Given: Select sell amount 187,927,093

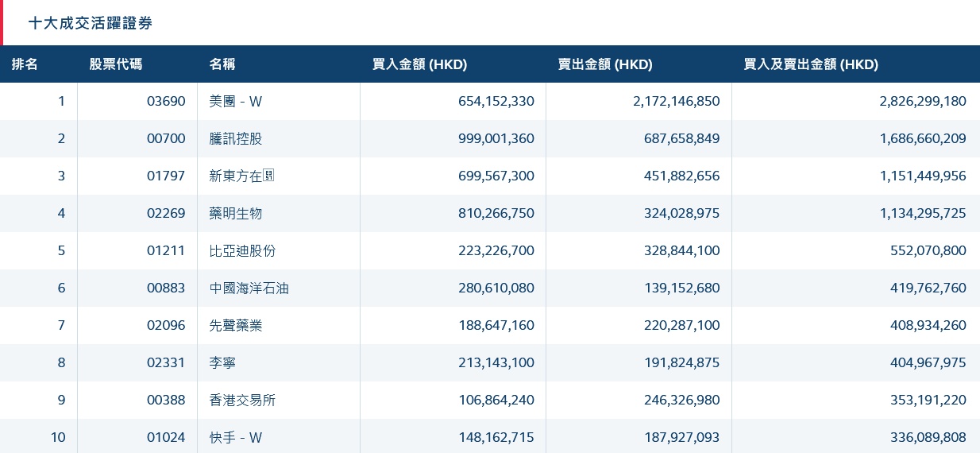Looking at the screenshot, I should [x=682, y=437].
